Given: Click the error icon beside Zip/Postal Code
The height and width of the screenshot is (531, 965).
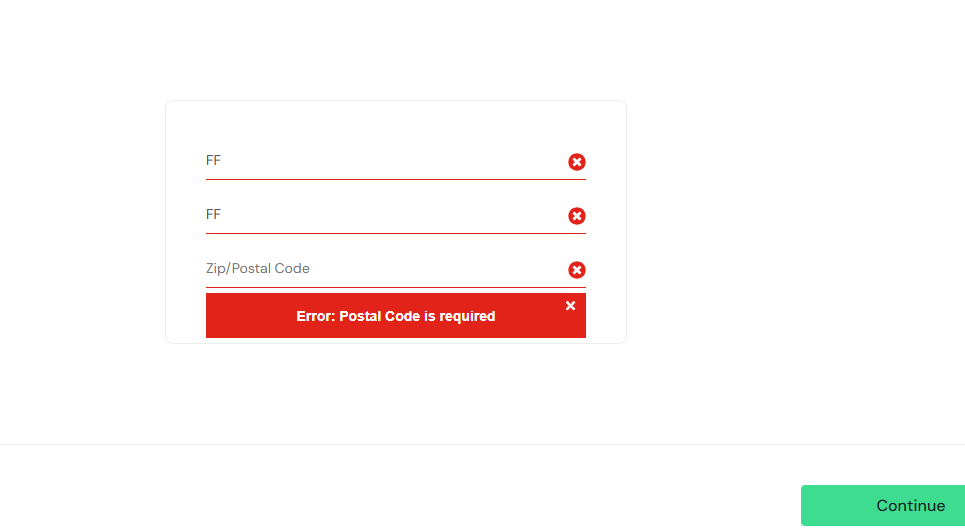Looking at the screenshot, I should click(x=577, y=270).
